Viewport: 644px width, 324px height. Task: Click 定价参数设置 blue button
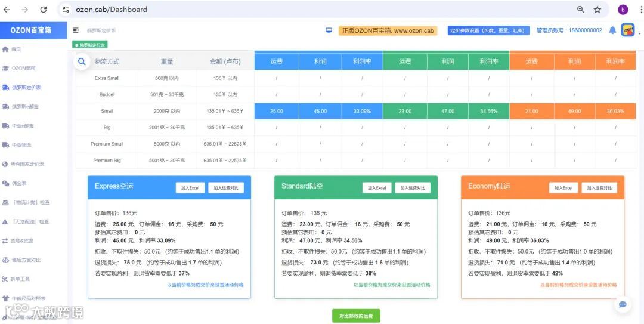click(x=488, y=30)
